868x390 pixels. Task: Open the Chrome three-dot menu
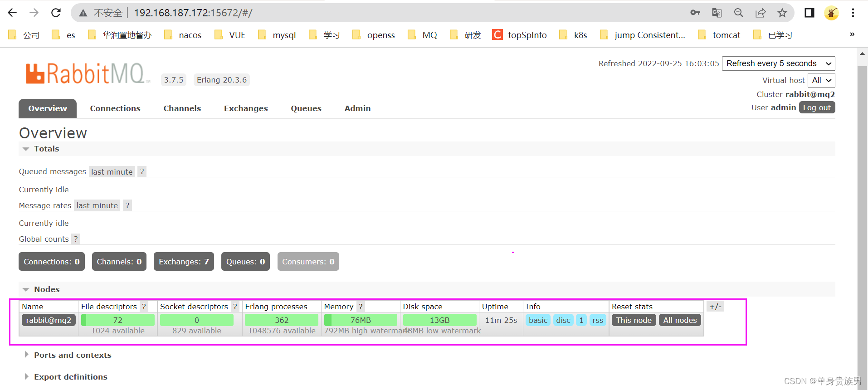tap(853, 13)
